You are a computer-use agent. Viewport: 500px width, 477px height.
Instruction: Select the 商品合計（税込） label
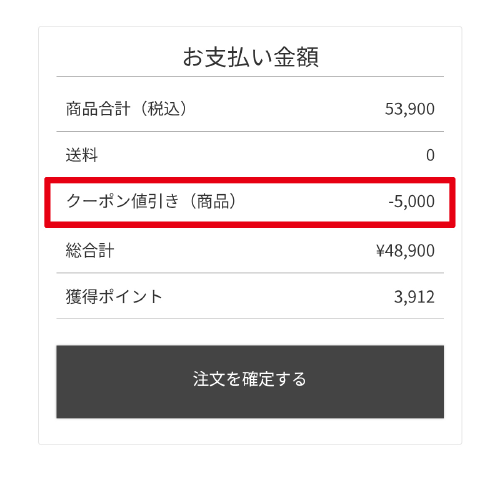127,109
